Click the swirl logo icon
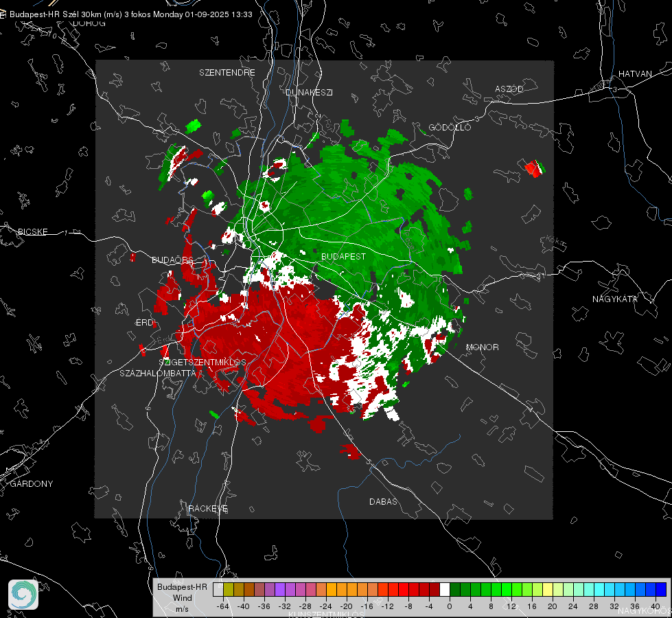This screenshot has width=672, height=618. (x=23, y=595)
